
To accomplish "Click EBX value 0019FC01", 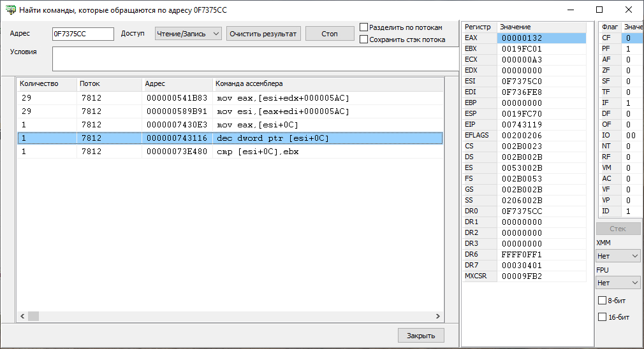I will pos(541,49).
